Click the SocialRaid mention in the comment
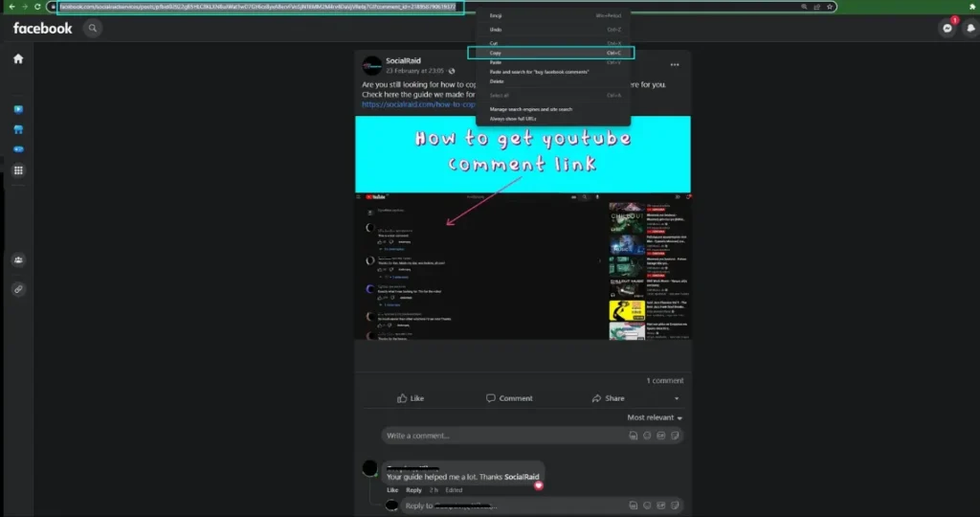The image size is (980, 517). (x=522, y=477)
